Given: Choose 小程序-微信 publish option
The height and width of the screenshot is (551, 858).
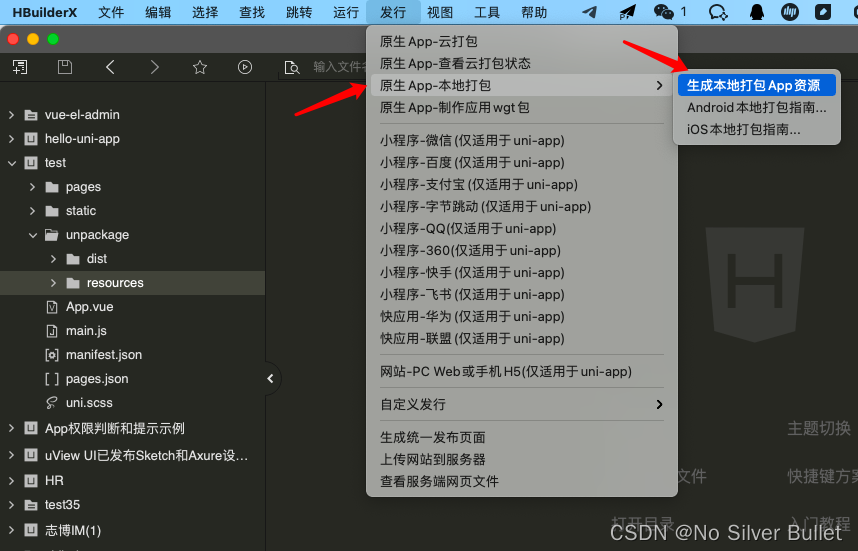Looking at the screenshot, I should [x=521, y=141].
